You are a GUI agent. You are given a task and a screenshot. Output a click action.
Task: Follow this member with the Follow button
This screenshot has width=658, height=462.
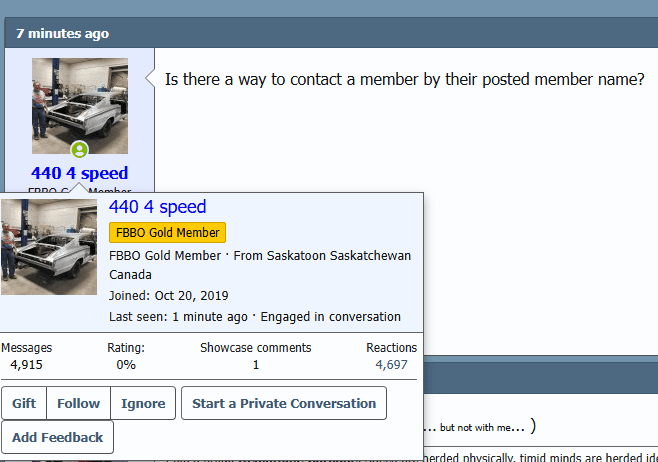[78, 404]
